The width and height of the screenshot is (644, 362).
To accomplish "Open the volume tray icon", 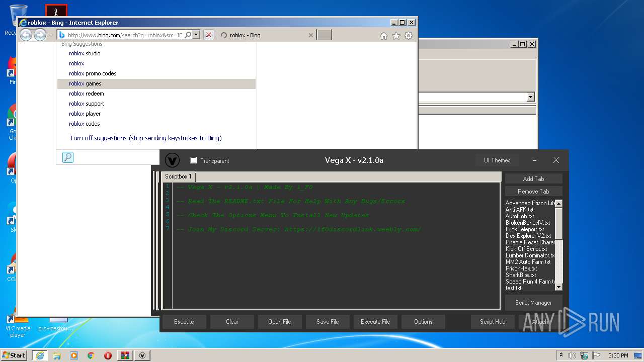I will (x=572, y=355).
